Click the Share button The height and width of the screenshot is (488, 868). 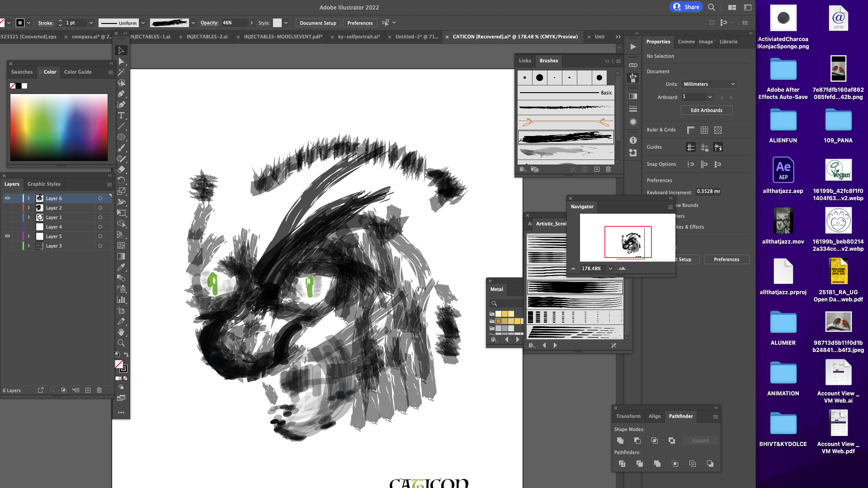[x=686, y=7]
